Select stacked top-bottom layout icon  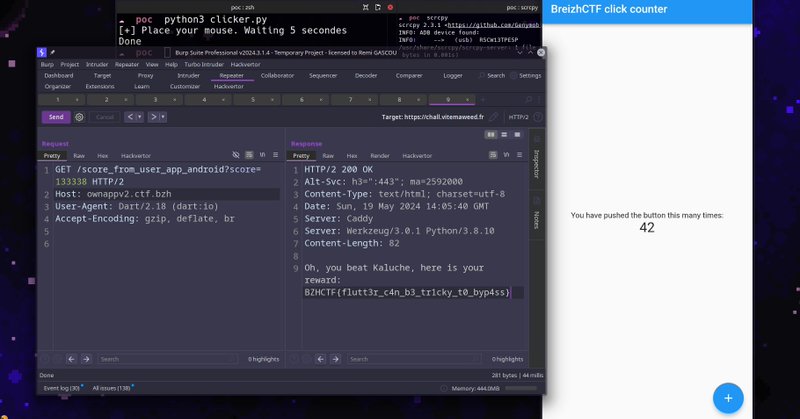[504, 134]
